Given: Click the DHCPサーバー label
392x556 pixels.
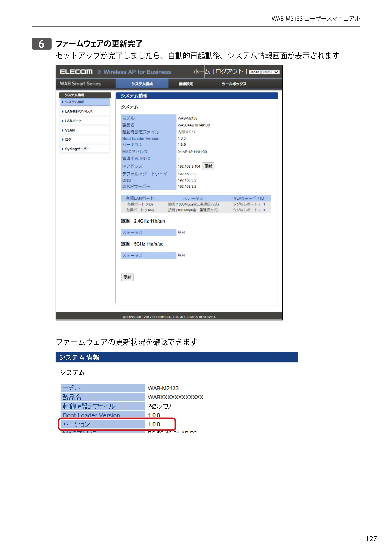Looking at the screenshot, I should coord(136,186).
